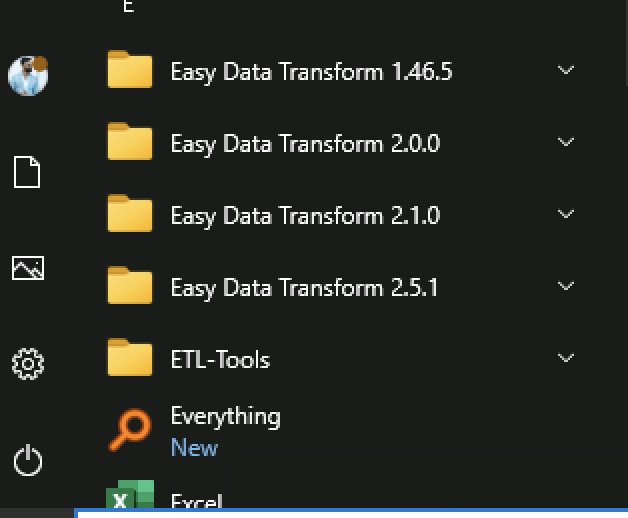Click the Everything magnifier app icon
Viewport: 628px width, 518px height.
[130, 430]
